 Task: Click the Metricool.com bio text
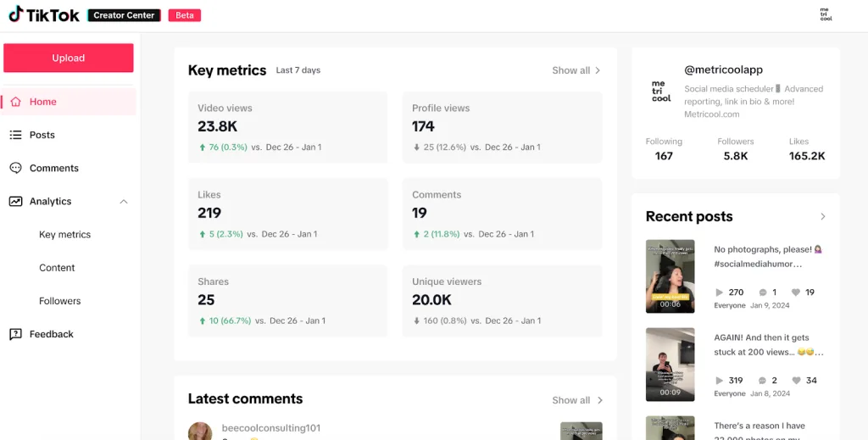[x=712, y=114]
